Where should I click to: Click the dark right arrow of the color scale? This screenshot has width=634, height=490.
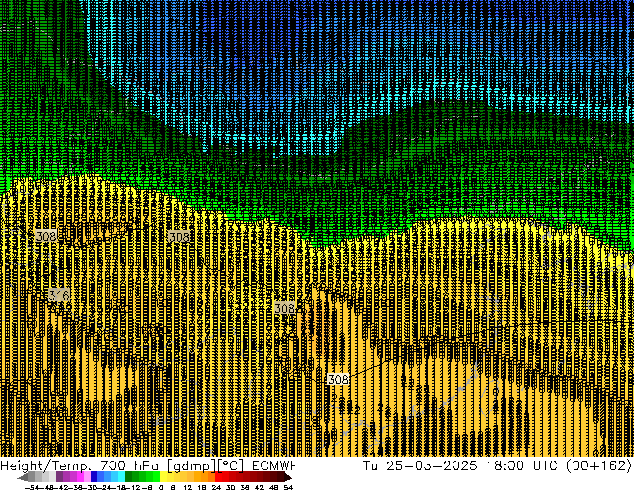tap(288, 477)
